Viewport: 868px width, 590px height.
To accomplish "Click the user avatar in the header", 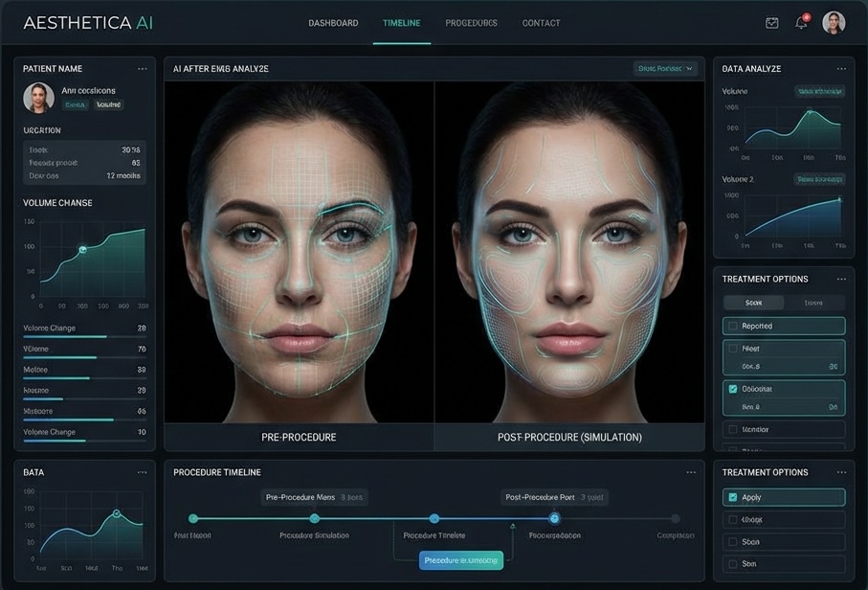I will (x=834, y=21).
